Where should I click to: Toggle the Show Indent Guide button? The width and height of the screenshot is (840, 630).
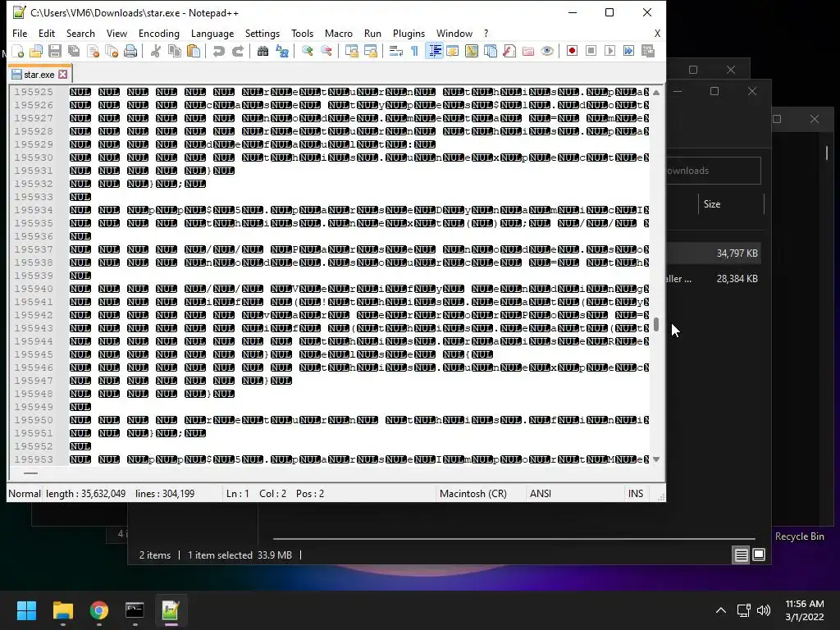(435, 51)
